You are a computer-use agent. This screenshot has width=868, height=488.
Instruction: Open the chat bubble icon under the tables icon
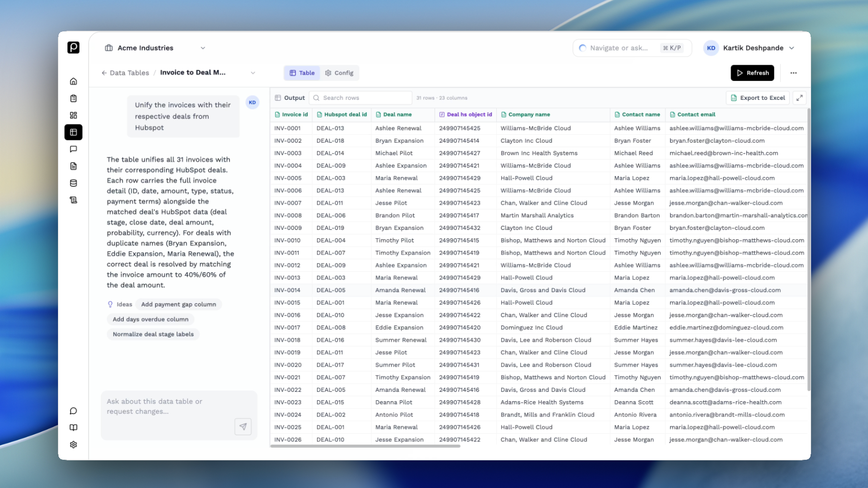(74, 149)
